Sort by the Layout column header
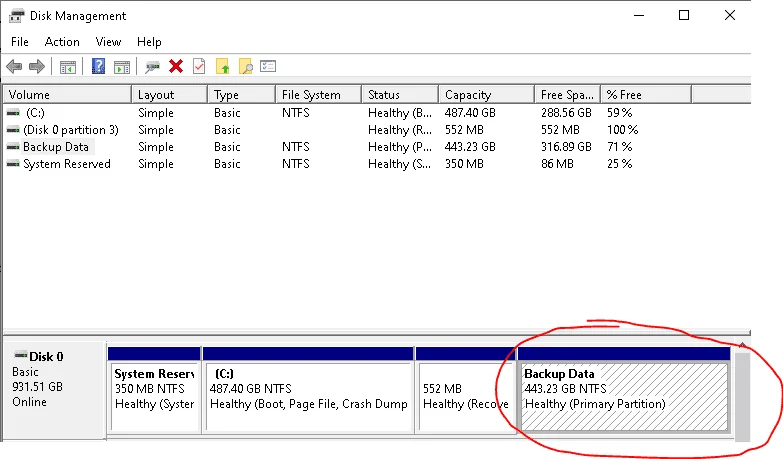The width and height of the screenshot is (783, 459). tap(170, 94)
